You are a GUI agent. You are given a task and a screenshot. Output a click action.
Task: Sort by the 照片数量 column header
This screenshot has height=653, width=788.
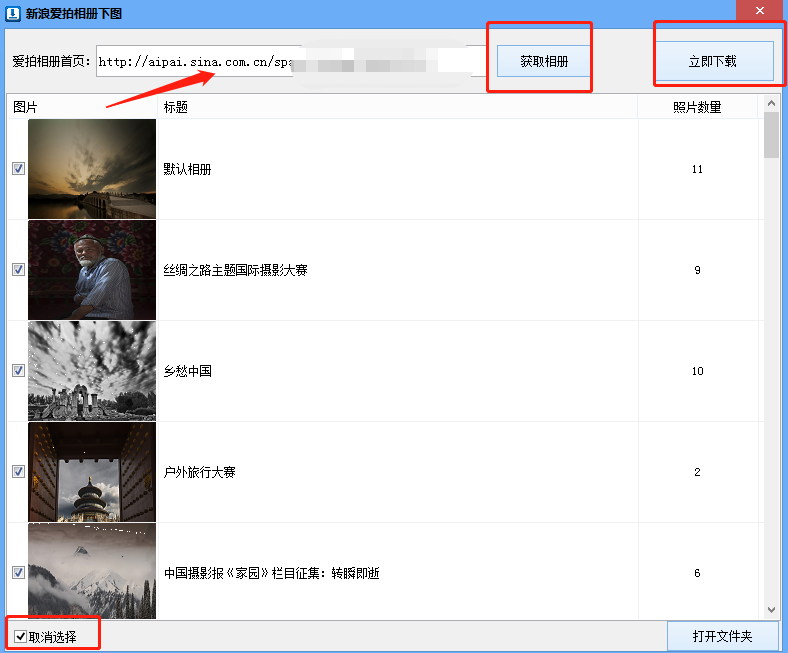point(697,107)
